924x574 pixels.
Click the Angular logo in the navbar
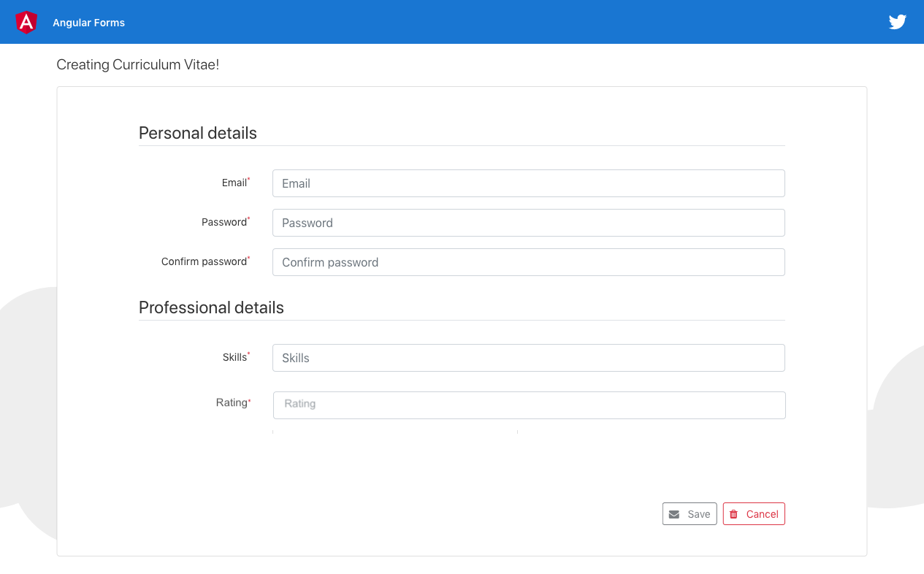click(26, 22)
